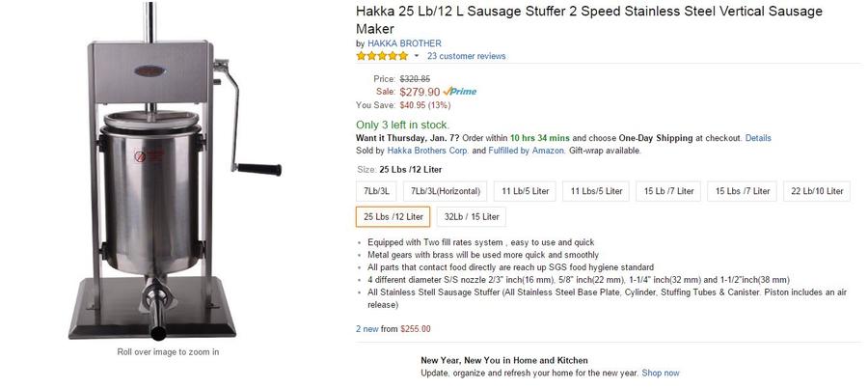
Task: Pick the 15 Lbs /7 Liter size
Action: (743, 191)
